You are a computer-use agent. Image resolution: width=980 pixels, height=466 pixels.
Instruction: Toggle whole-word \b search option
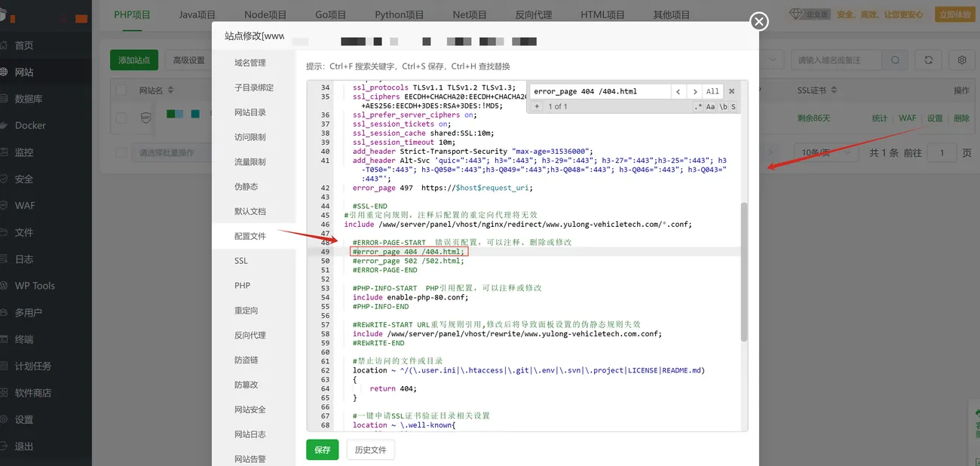click(x=723, y=107)
